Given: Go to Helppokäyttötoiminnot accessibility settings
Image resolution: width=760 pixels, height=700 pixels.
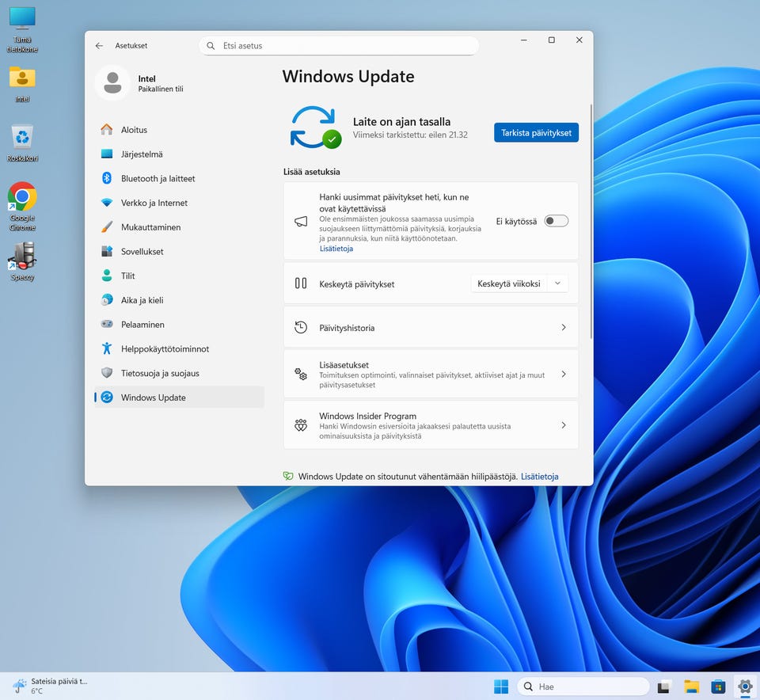Looking at the screenshot, I should click(x=165, y=349).
